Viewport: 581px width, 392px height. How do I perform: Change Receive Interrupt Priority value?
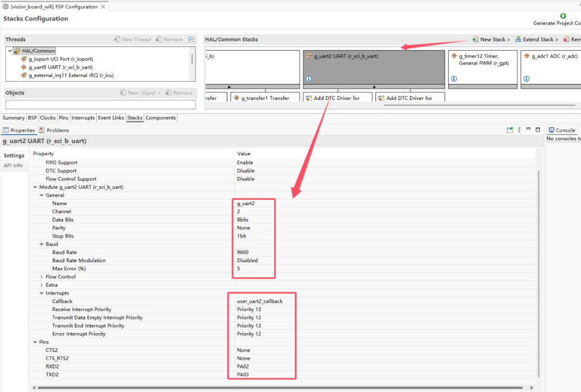[x=249, y=309]
